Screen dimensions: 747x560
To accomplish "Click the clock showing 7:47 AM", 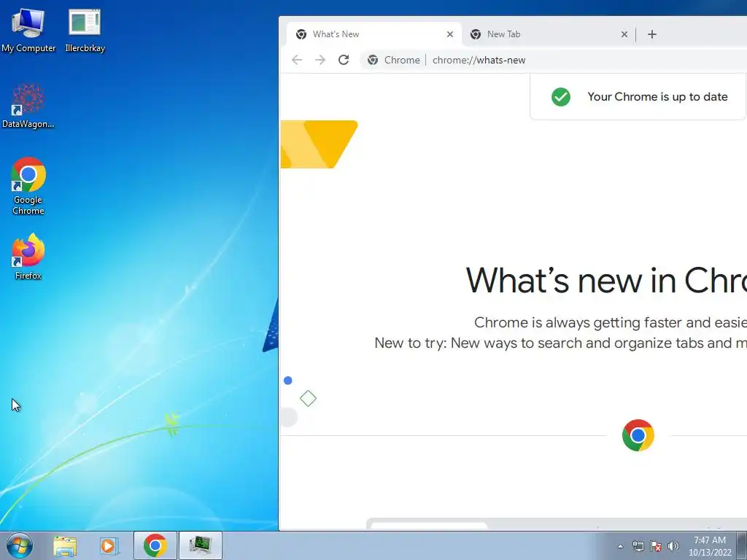I will [710, 545].
